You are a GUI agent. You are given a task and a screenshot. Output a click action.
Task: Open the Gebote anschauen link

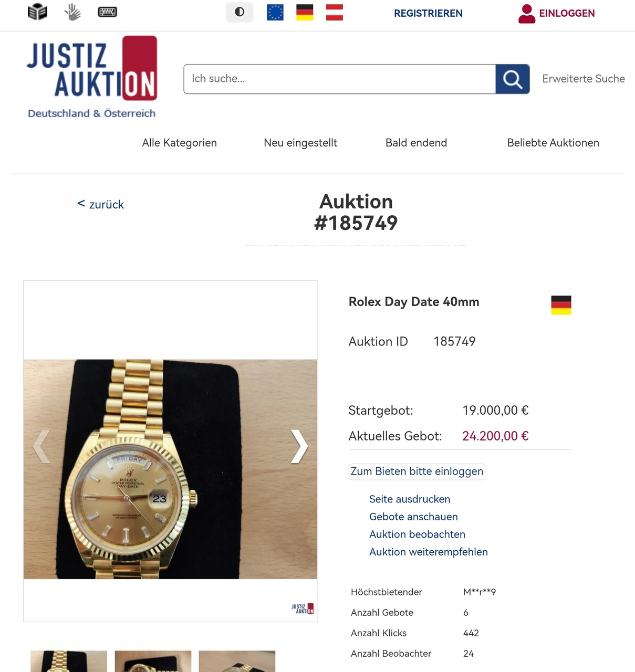413,517
